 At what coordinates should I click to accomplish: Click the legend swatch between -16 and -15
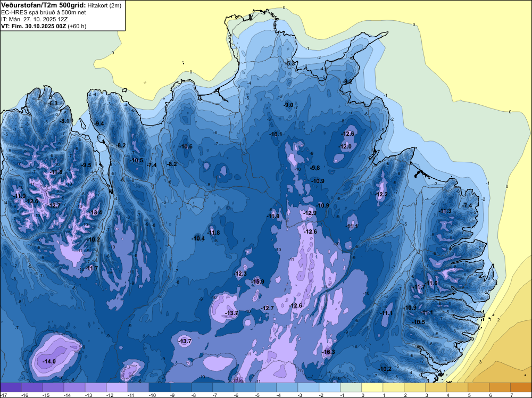point(32,387)
